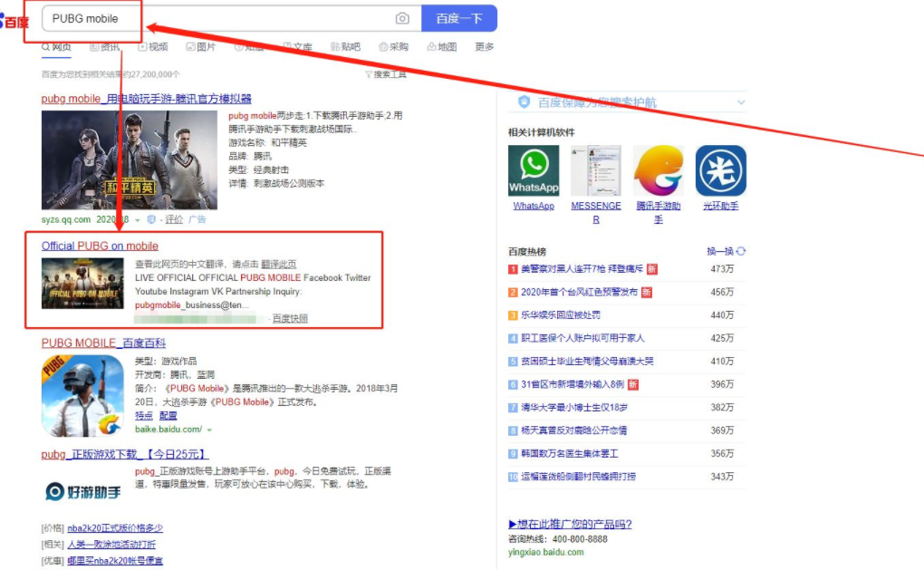Open the 百度快照 cached page link
The width and height of the screenshot is (924, 570).
[290, 318]
